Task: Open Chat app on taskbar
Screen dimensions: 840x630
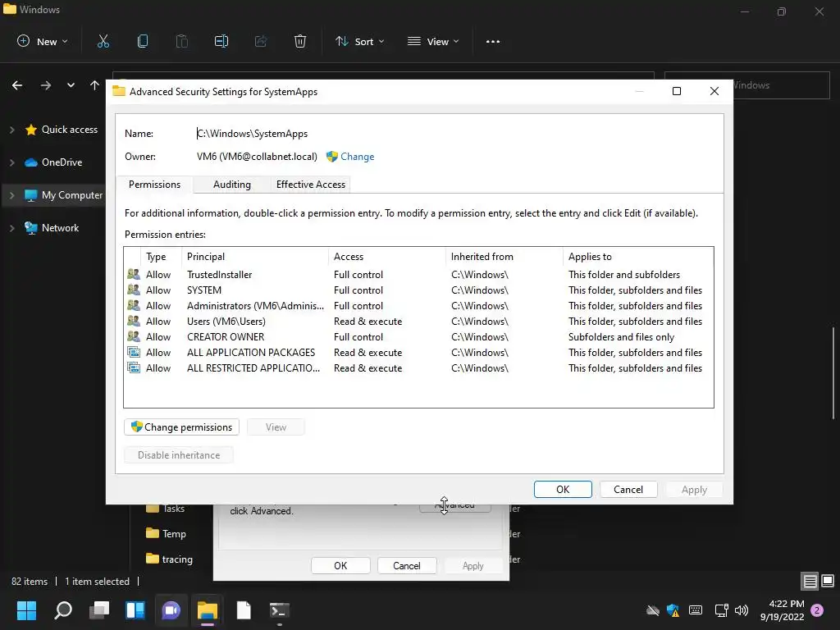Action: coord(171,609)
